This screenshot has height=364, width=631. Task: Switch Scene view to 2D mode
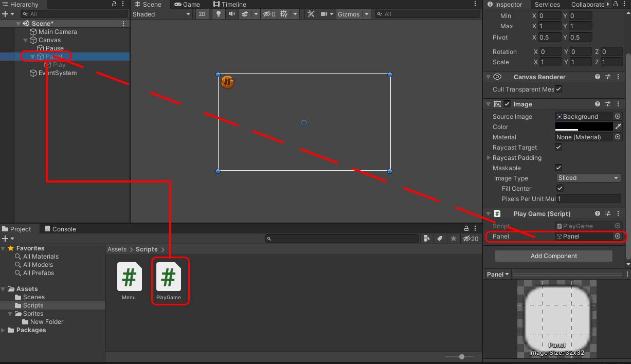[202, 14]
